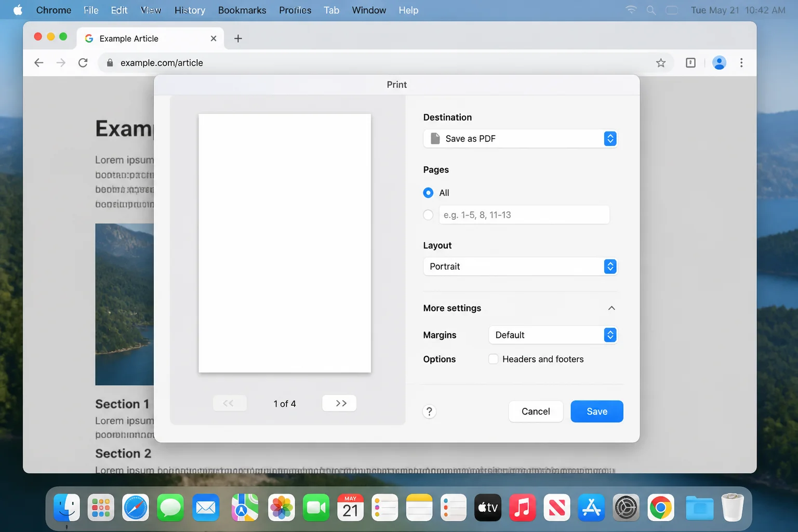
Task: Open Messages from the dock
Action: (170, 508)
